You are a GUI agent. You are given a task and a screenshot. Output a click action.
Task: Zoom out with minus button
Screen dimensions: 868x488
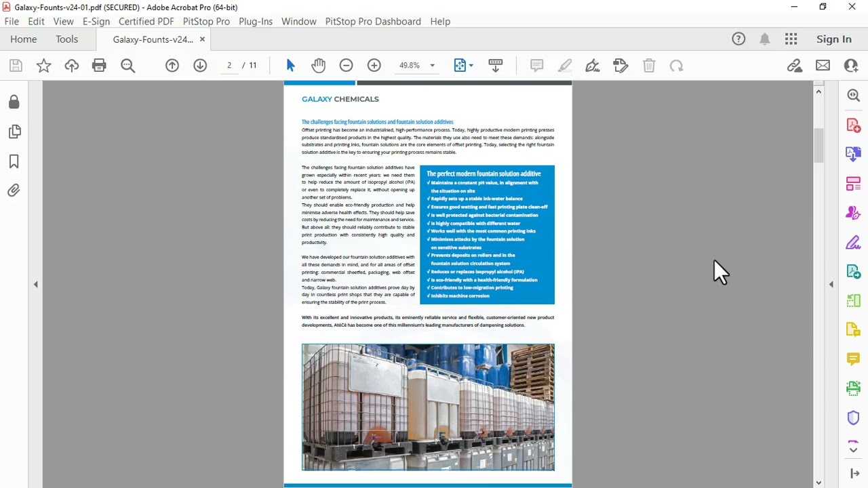pyautogui.click(x=346, y=66)
